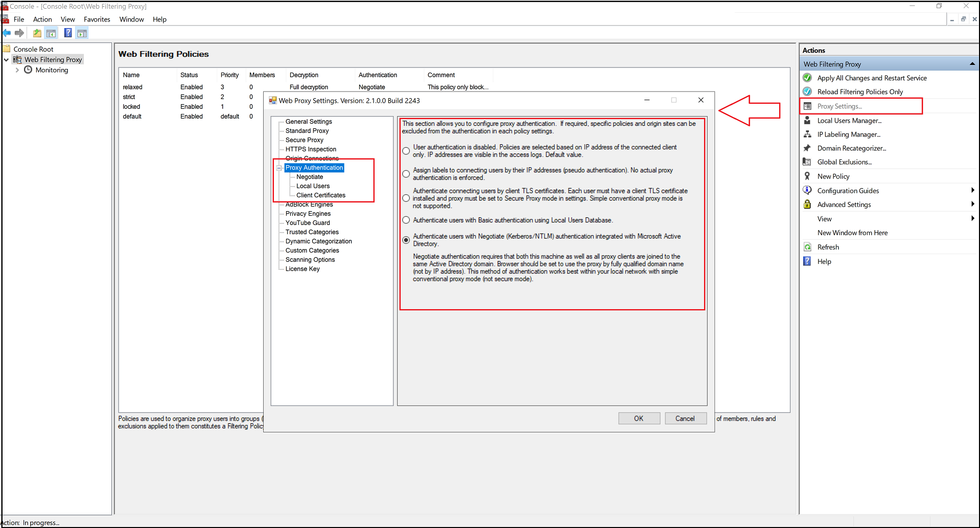This screenshot has width=980, height=528.
Task: Expand Advanced Settings submenu arrow
Action: 972,204
